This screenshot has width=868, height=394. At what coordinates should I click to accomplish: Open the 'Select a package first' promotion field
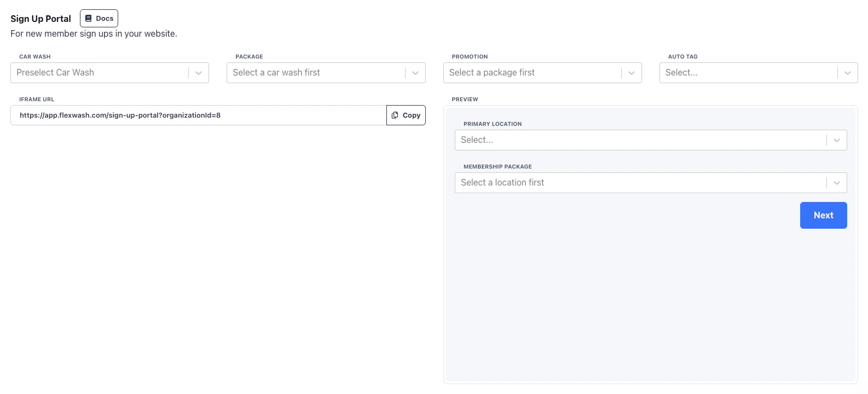(542, 73)
